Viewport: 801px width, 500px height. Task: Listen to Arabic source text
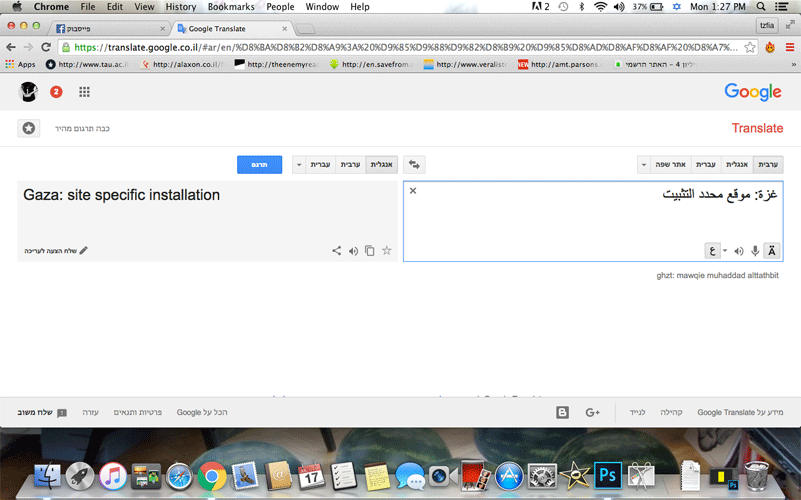pos(739,251)
